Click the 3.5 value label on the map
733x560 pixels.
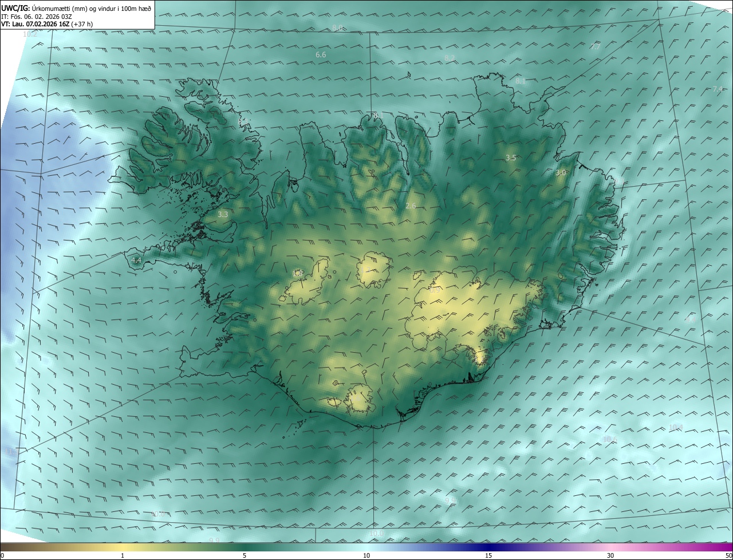point(511,157)
